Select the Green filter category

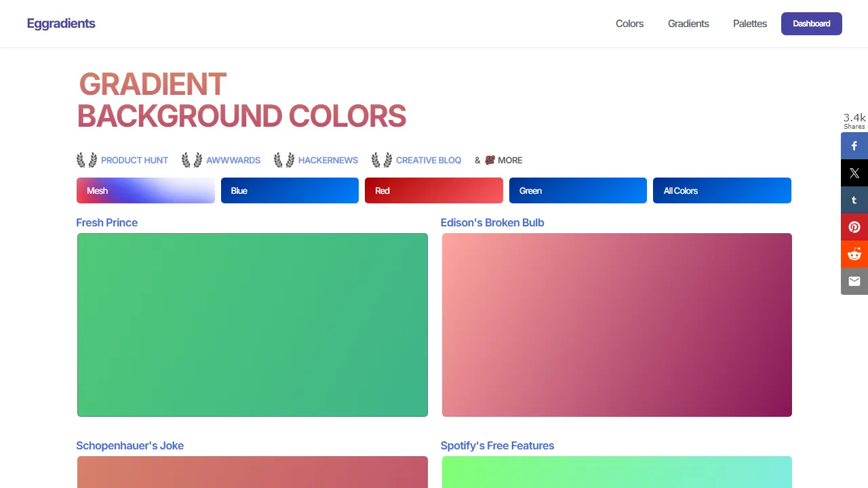[578, 190]
